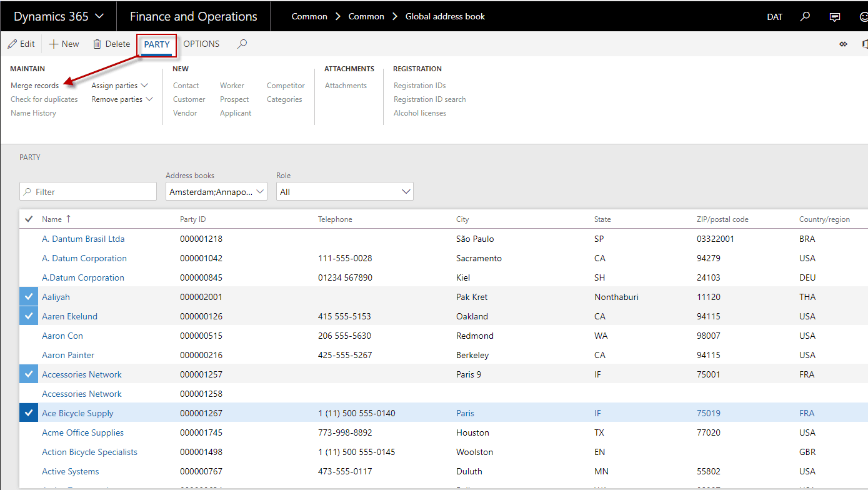The image size is (868, 490).
Task: Select the PARTY tab
Action: 157,44
